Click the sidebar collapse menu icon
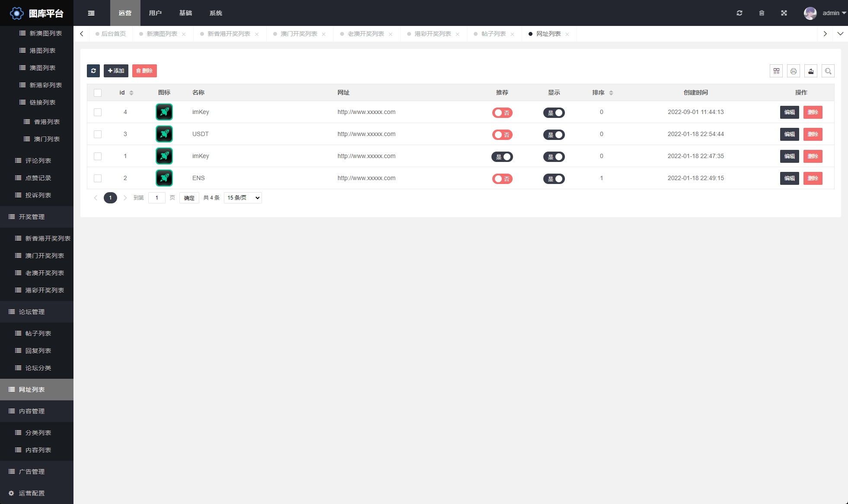This screenshot has height=504, width=848. coord(91,13)
